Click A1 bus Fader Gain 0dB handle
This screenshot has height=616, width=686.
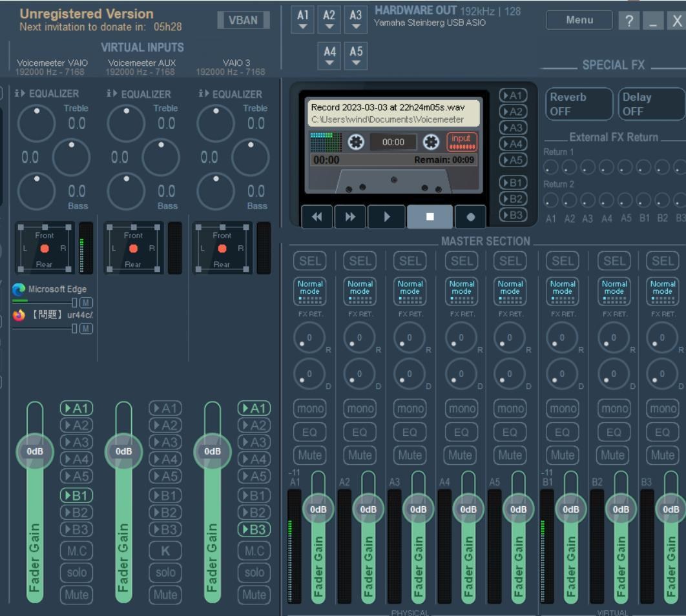point(318,509)
